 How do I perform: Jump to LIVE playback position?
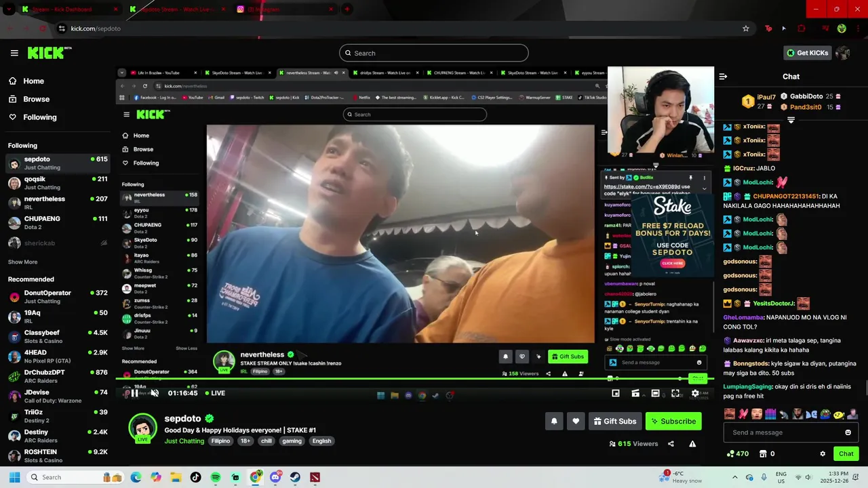(214, 393)
